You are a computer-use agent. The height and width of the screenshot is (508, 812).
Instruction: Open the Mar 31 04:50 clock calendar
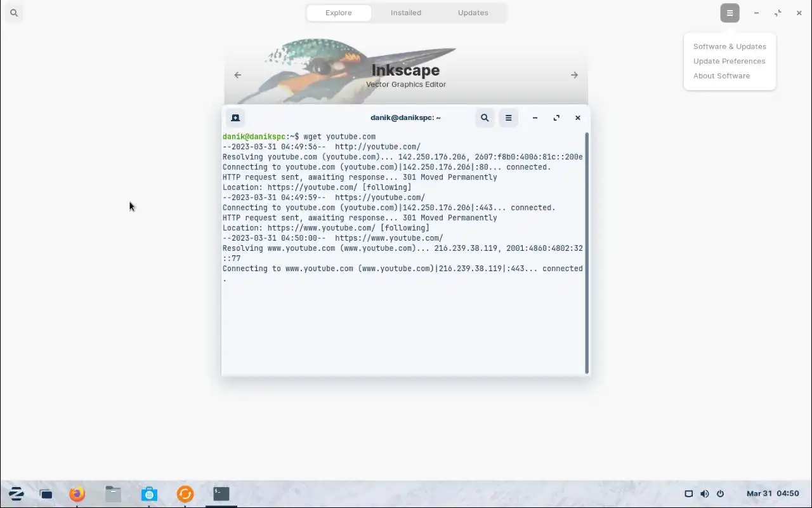pos(773,493)
